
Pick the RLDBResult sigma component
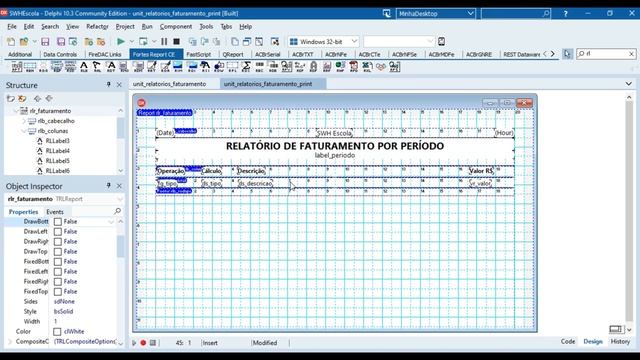[246, 67]
